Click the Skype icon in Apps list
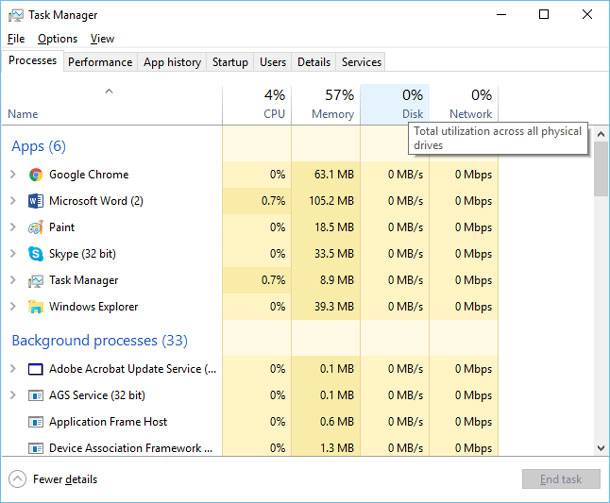 [x=35, y=254]
